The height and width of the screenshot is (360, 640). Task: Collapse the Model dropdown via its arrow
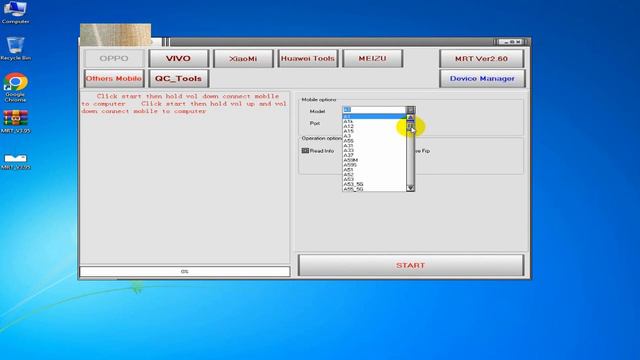[x=410, y=110]
